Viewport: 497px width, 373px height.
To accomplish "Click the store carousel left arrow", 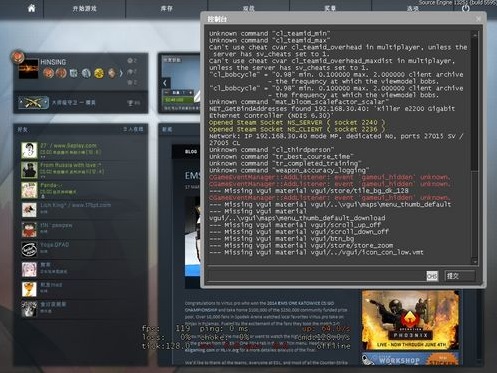I will coord(165,83).
